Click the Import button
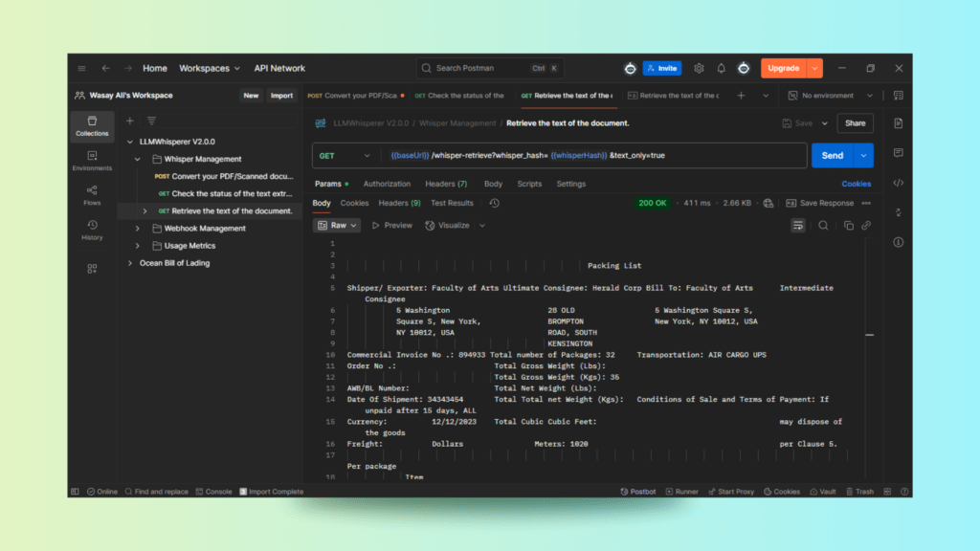980x551 pixels. [281, 96]
